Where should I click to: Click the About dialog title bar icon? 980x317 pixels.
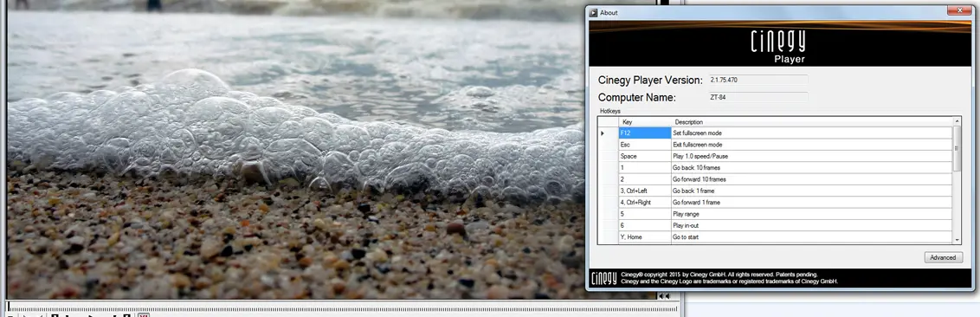click(x=593, y=12)
